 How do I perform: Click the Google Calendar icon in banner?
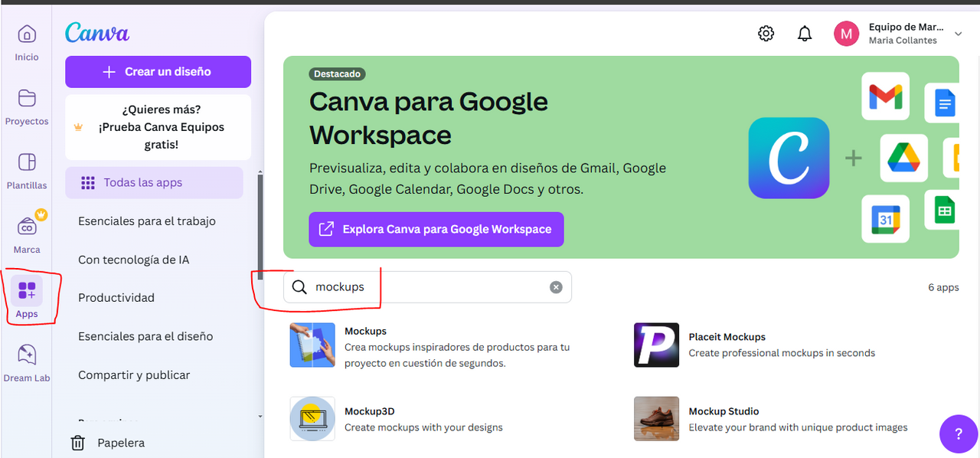click(885, 219)
